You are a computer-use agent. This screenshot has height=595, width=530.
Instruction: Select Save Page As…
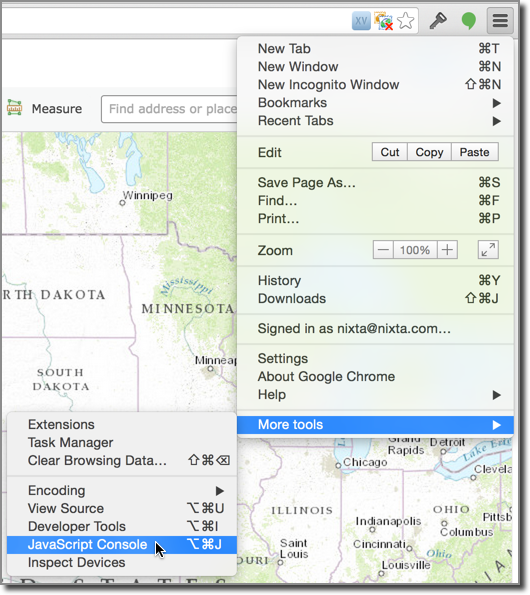(x=375, y=183)
